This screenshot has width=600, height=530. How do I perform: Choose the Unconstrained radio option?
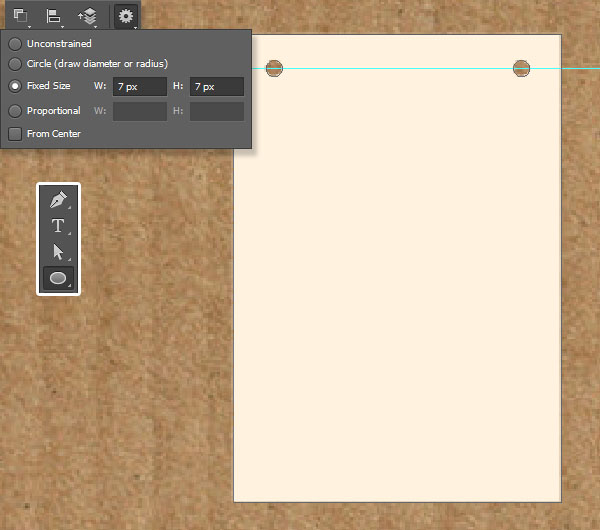[15, 44]
